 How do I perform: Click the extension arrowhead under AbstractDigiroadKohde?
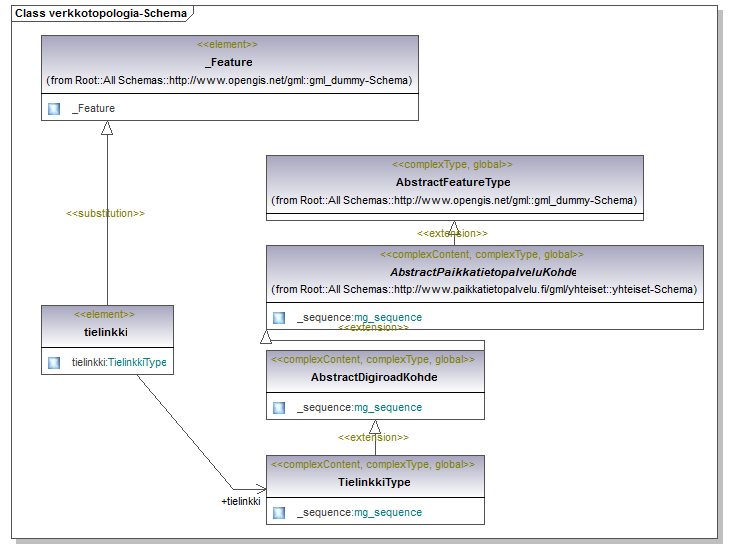point(375,427)
